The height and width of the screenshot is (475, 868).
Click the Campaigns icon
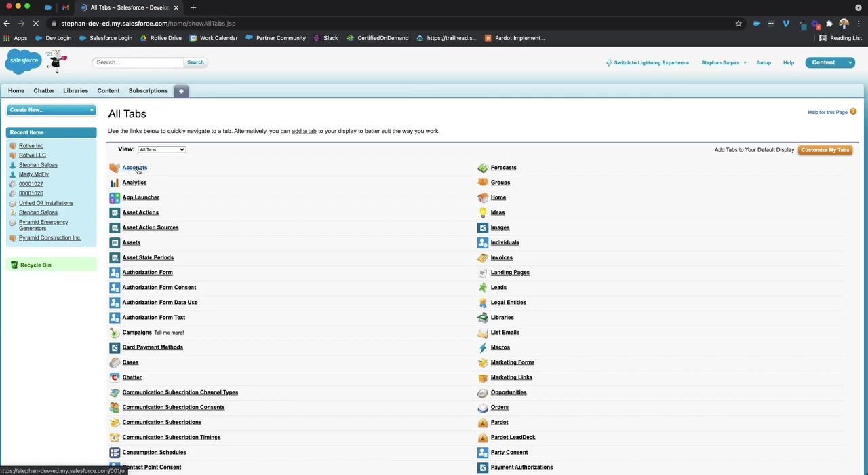[x=115, y=332]
